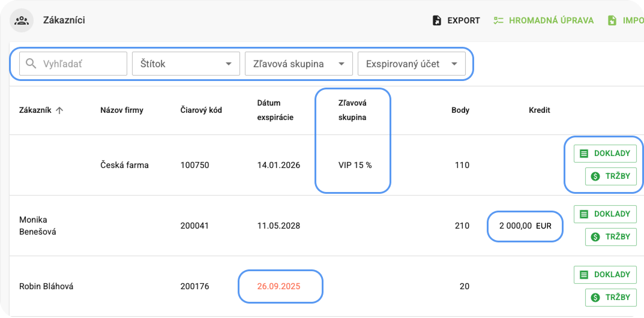View Doklady for Robin Bláhová
644x318 pixels.
pyautogui.click(x=605, y=274)
